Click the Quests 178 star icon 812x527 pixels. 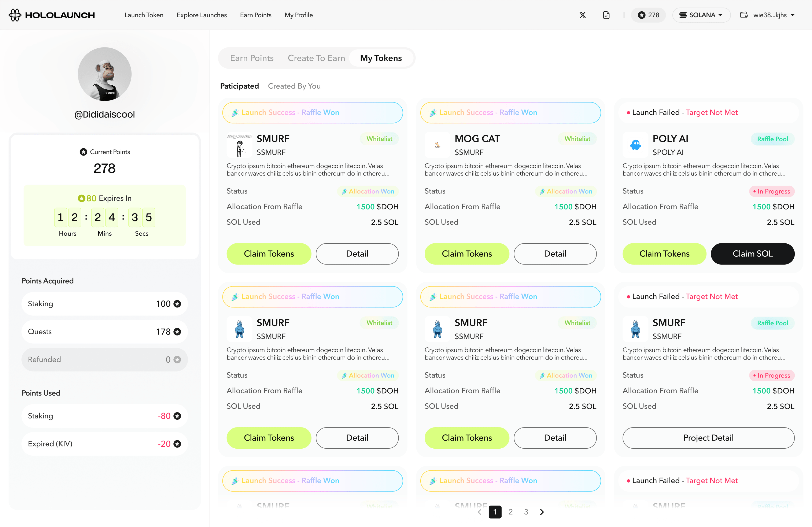click(177, 332)
